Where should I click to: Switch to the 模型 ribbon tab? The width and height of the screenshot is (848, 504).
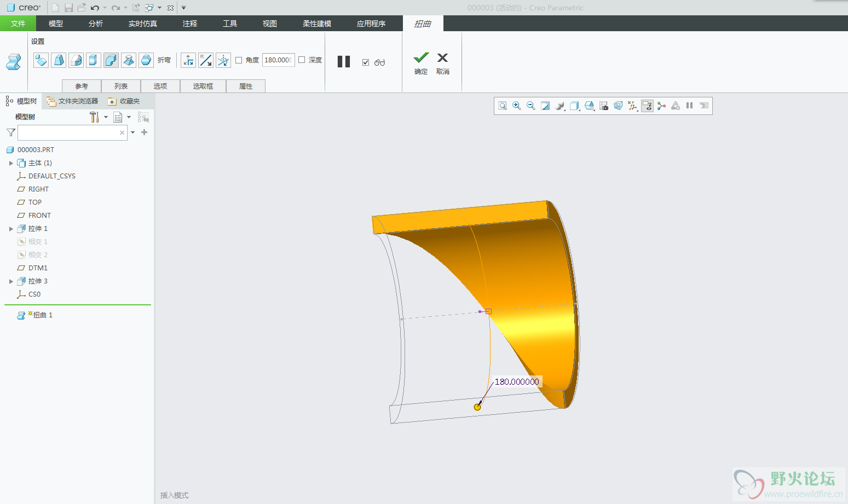(56, 24)
